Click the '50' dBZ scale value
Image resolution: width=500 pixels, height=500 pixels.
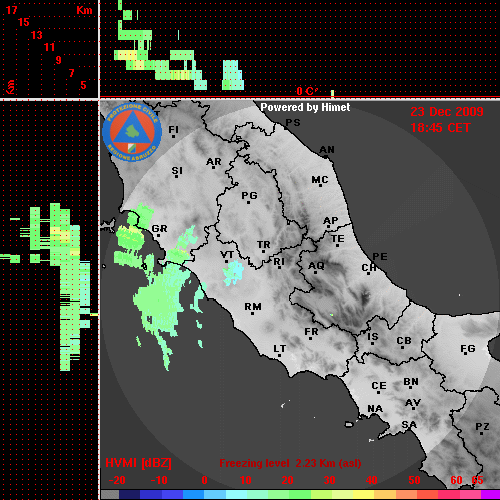414,480
